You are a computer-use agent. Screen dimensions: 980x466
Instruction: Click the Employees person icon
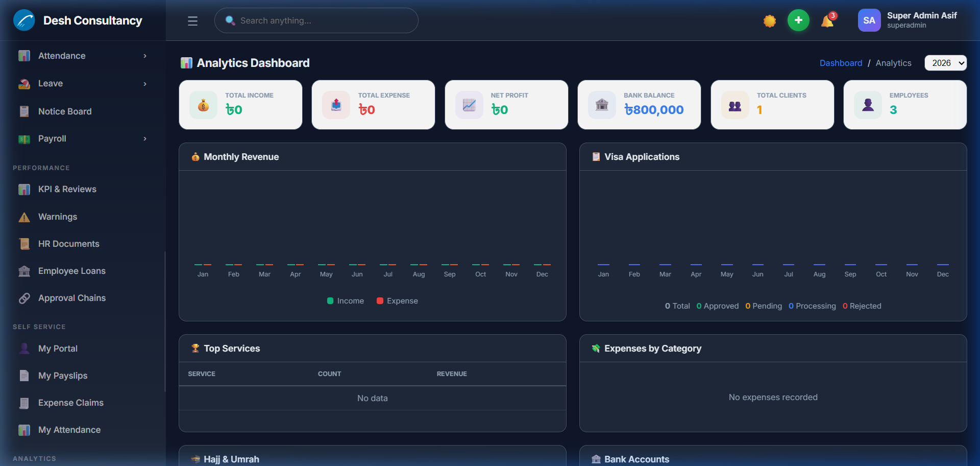[868, 105]
